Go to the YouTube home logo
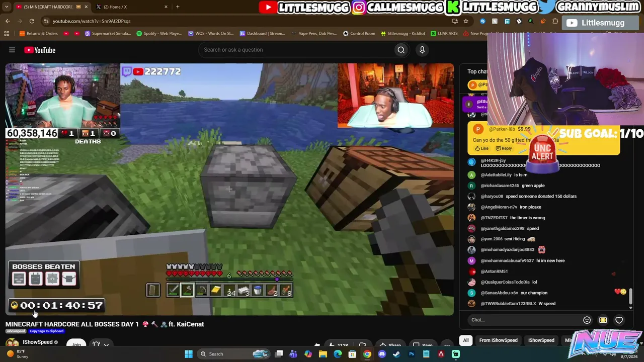This screenshot has width=644, height=362. click(x=40, y=50)
